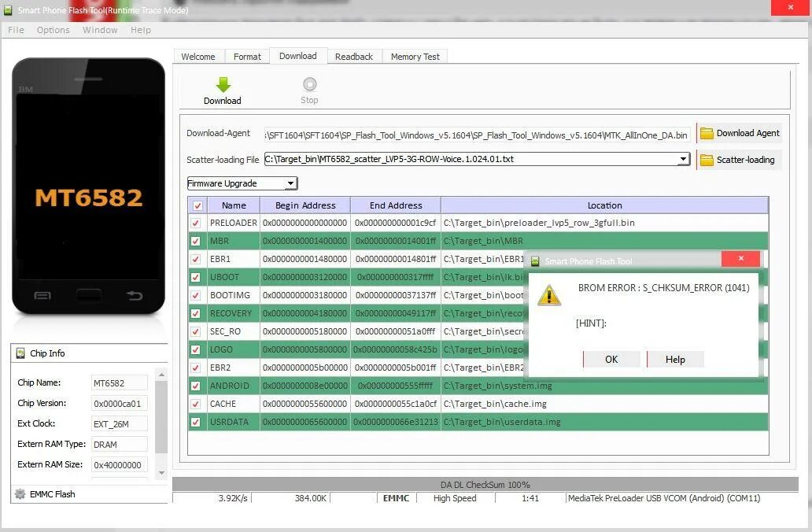Close the BROM ERROR dialog

click(740, 258)
